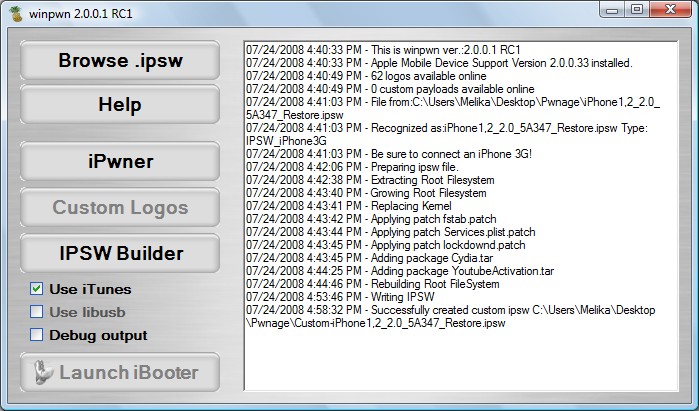Select log line 'Writing IPSW'
The width and height of the screenshot is (699, 411).
point(340,296)
